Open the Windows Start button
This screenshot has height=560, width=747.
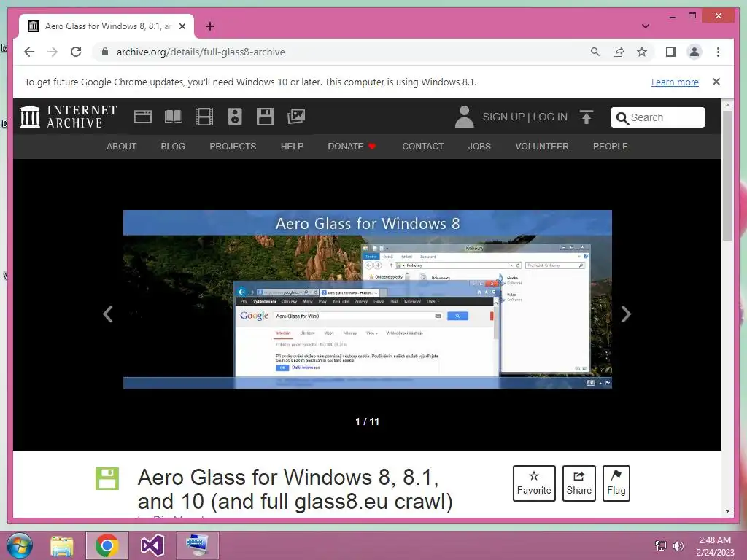click(20, 545)
